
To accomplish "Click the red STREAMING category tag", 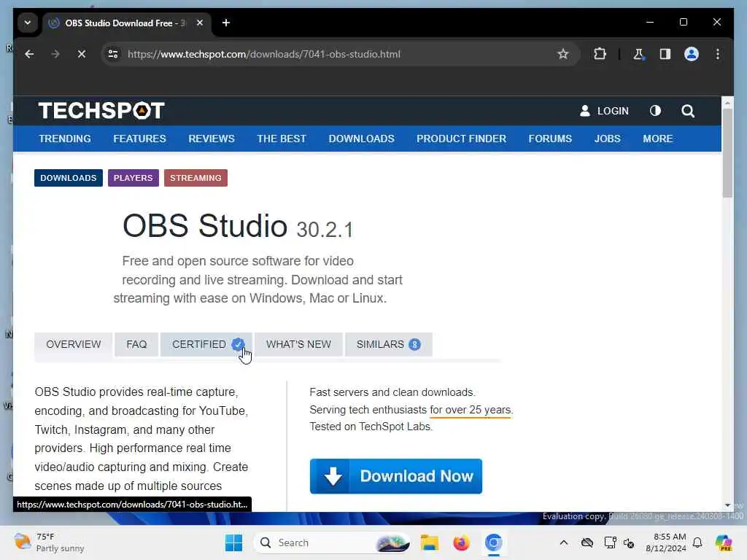I will (x=196, y=178).
